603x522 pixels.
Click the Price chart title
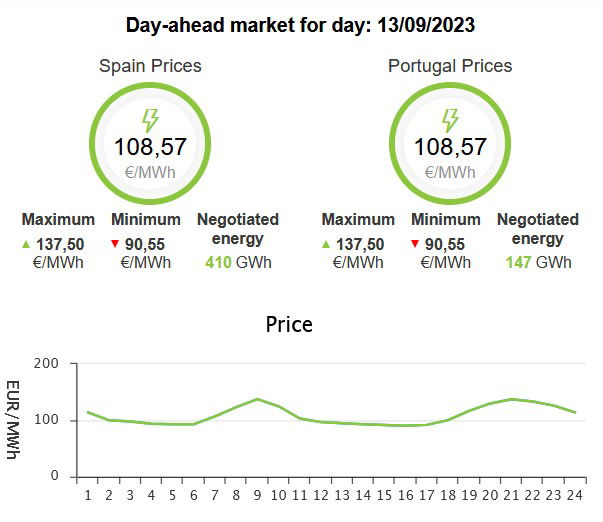pos(289,324)
